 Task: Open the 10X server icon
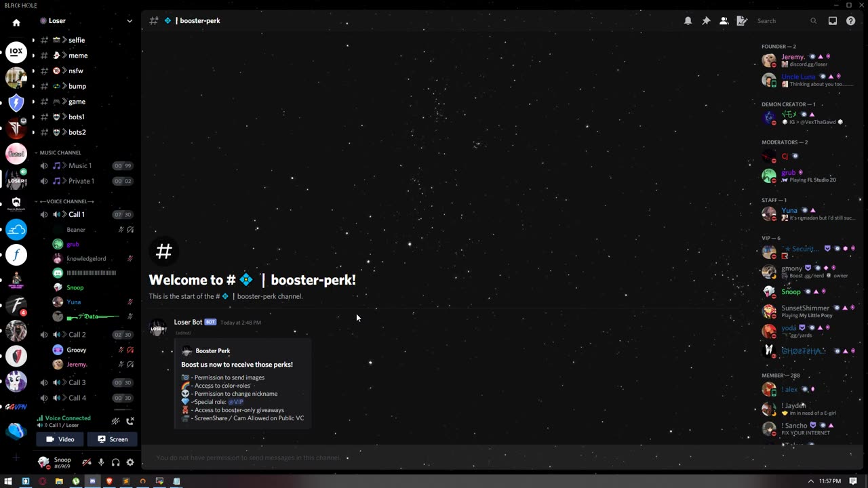[x=16, y=52]
